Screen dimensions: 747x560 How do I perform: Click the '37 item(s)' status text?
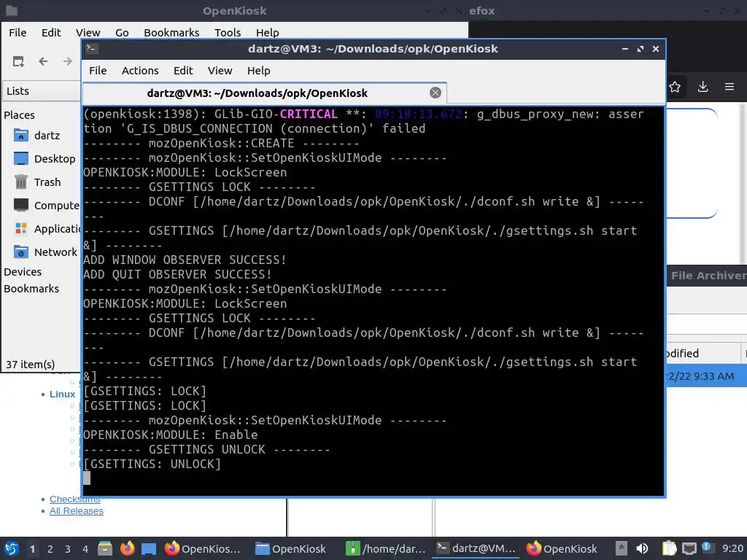pos(30,365)
